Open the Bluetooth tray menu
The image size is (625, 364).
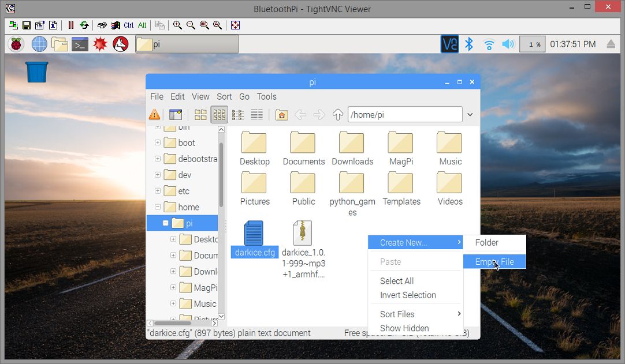[469, 44]
